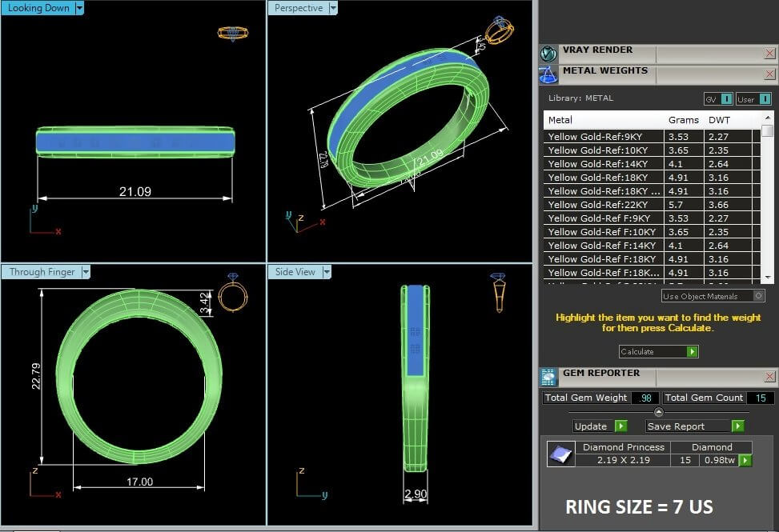779x532 pixels.
Task: Click ring orientation icon in Perspective view
Action: coord(499,30)
